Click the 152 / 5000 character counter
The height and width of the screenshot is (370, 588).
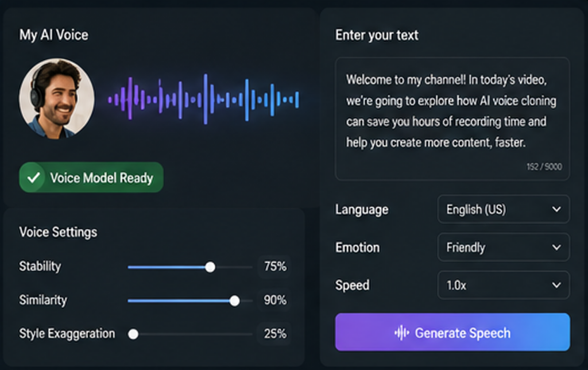(544, 167)
